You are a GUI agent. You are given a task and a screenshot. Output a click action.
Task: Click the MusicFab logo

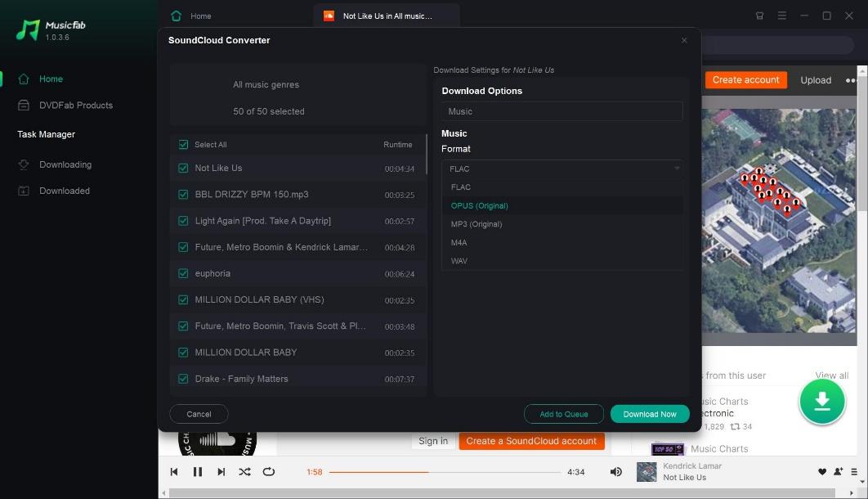51,30
